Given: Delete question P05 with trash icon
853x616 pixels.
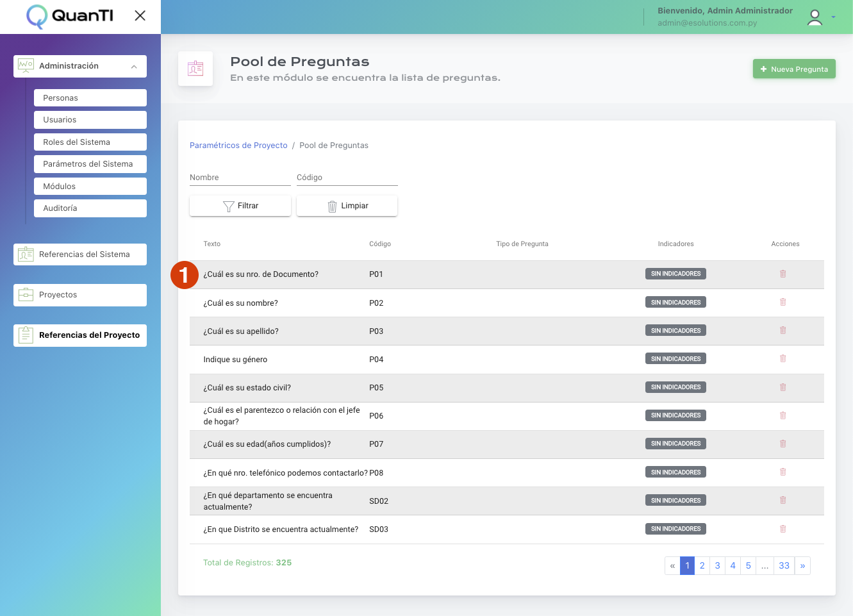Looking at the screenshot, I should point(783,387).
